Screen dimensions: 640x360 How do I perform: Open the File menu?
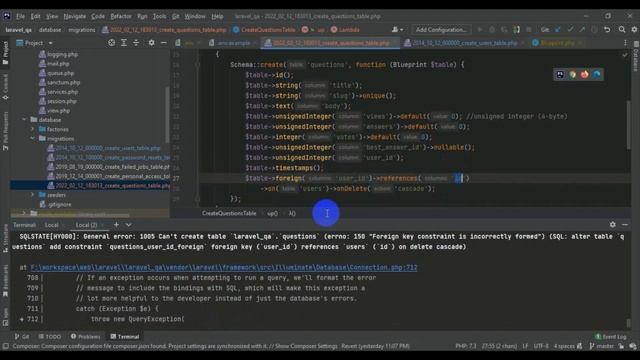(20, 16)
